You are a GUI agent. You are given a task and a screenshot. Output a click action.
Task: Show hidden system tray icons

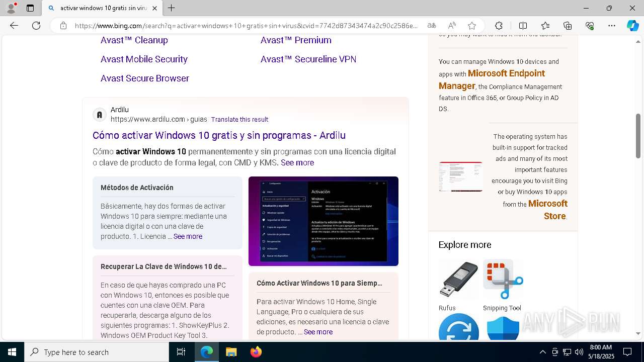pos(542,352)
